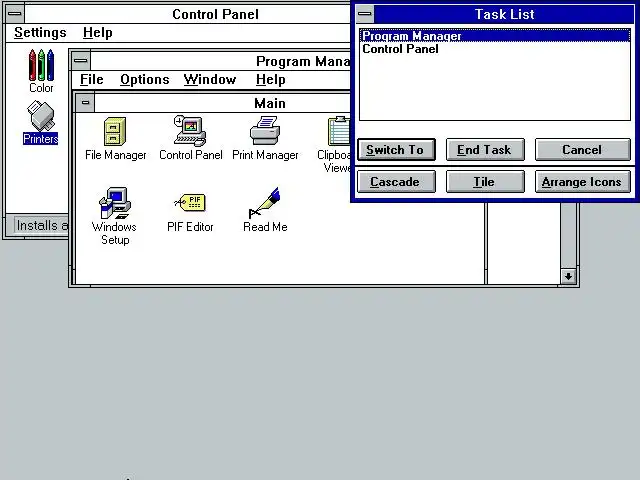
Task: Click Cancel in Task List
Action: 582,150
